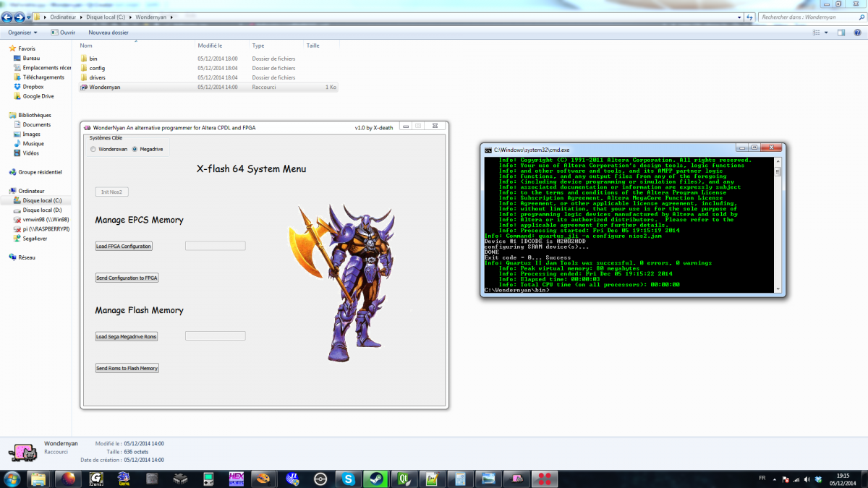Sort by Nom column header

(86, 46)
